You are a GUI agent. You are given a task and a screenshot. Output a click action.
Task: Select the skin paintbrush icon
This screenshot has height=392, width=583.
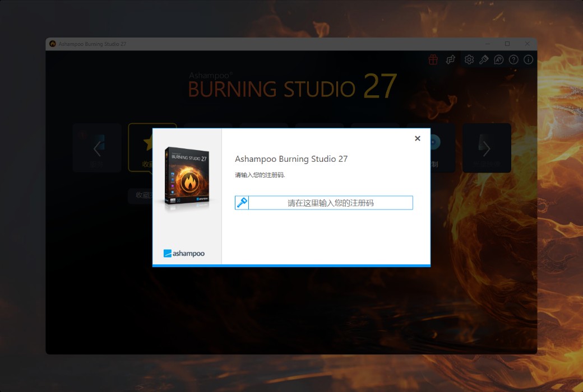click(x=484, y=59)
